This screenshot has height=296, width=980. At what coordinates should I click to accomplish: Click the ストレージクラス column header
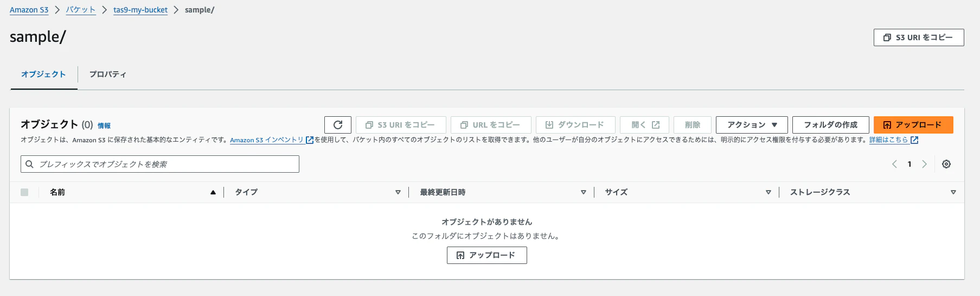click(820, 192)
